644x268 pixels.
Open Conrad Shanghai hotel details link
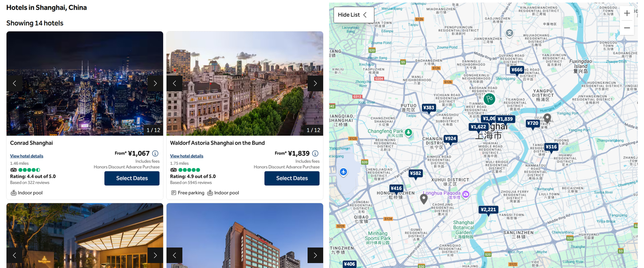pos(26,156)
